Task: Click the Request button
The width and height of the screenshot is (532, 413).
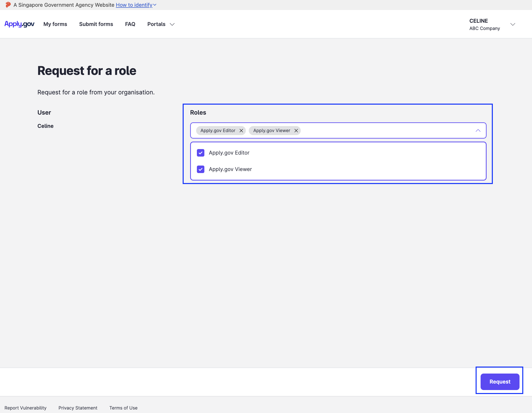Action: pos(500,382)
